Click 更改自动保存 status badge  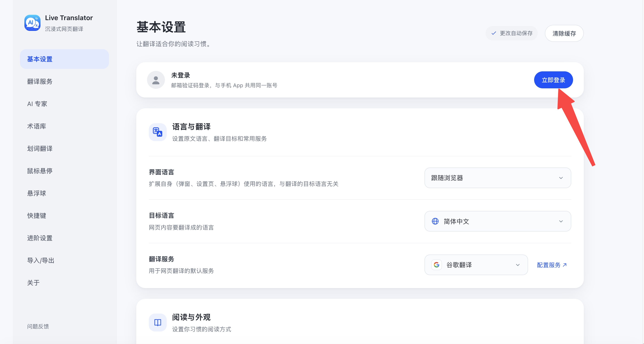coord(512,33)
